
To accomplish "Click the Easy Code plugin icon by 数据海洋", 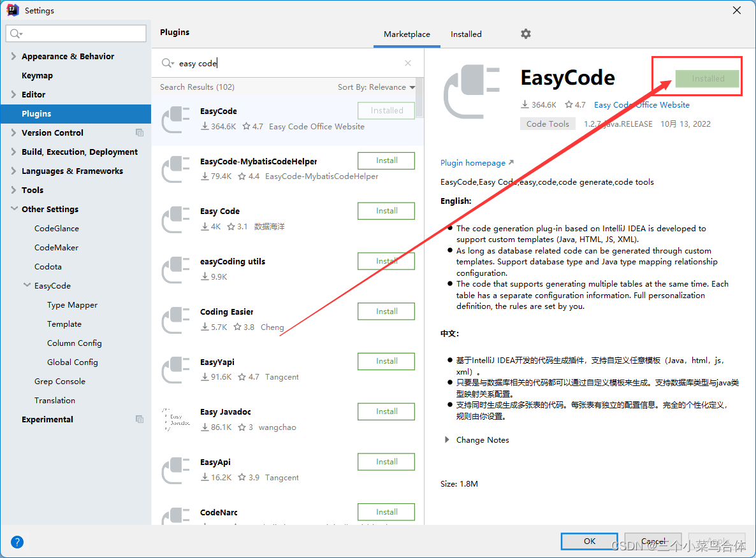I will (176, 219).
